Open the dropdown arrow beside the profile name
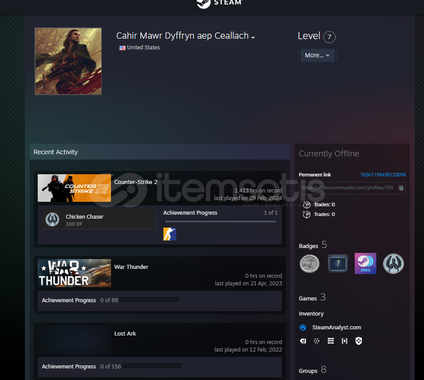Screen dimensions: 424x380 click(253, 37)
